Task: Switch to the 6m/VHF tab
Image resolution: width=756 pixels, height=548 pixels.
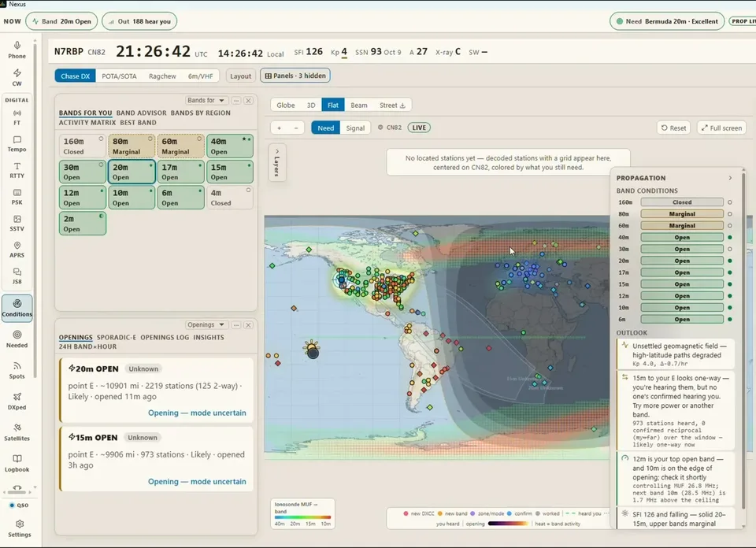Action: click(201, 76)
